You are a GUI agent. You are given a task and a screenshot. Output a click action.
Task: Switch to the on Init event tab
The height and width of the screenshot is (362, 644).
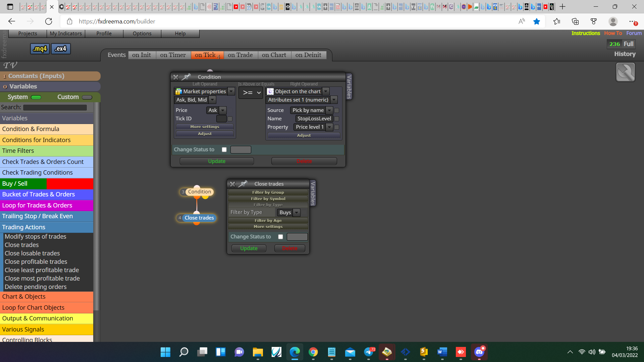pyautogui.click(x=142, y=55)
